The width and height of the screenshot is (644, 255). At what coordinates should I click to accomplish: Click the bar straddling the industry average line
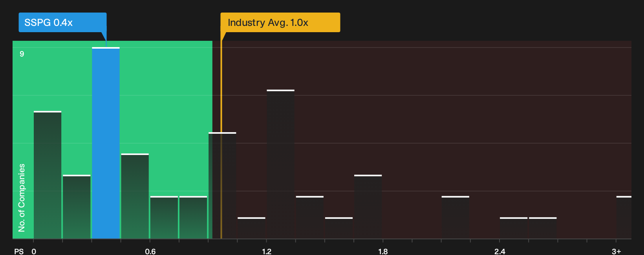pos(222,186)
